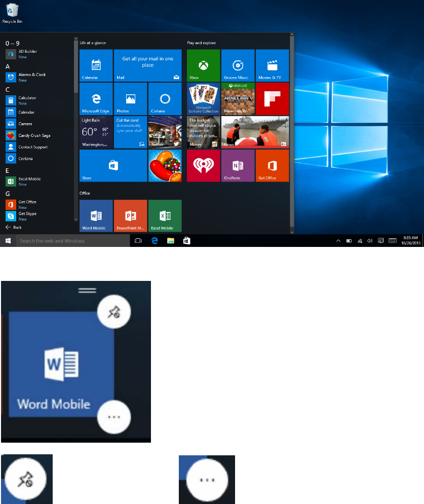Launch Microsoft Edge tile

[96, 99]
